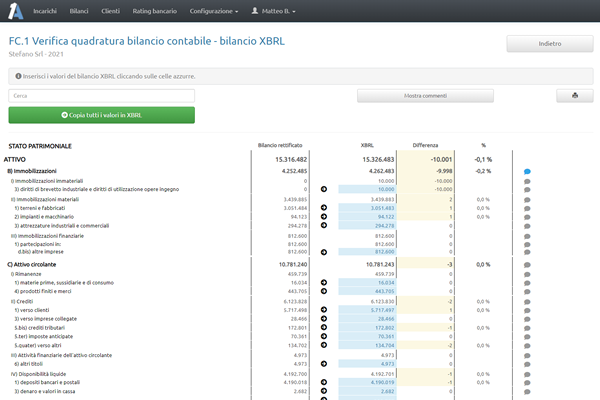Viewport: 600px width, 400px height.
Task: Open comment bubble for Immobilizzazioni immateriali
Action: [527, 181]
